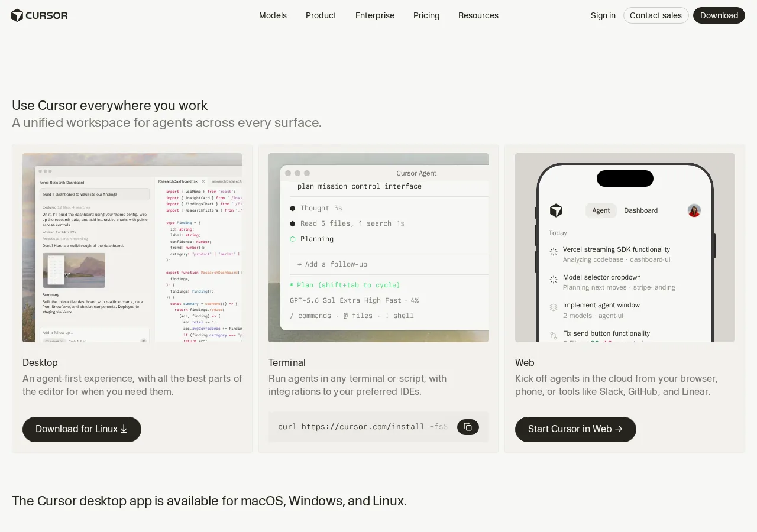This screenshot has width=757, height=532.
Task: Click Download for Linux button
Action: [82, 429]
